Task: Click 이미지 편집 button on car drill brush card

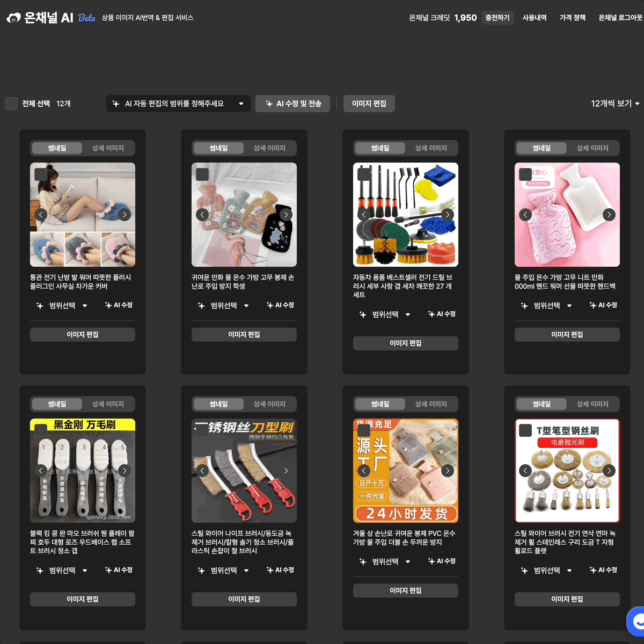Action: point(406,343)
